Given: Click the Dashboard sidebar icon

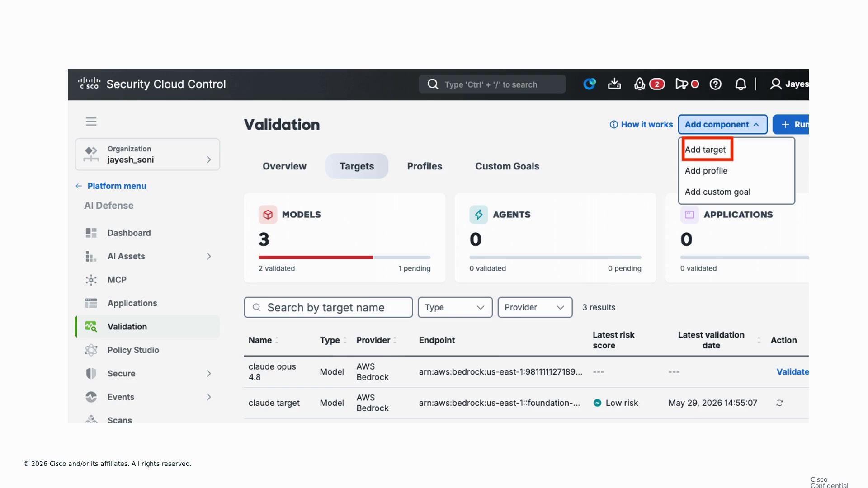Looking at the screenshot, I should tap(91, 233).
